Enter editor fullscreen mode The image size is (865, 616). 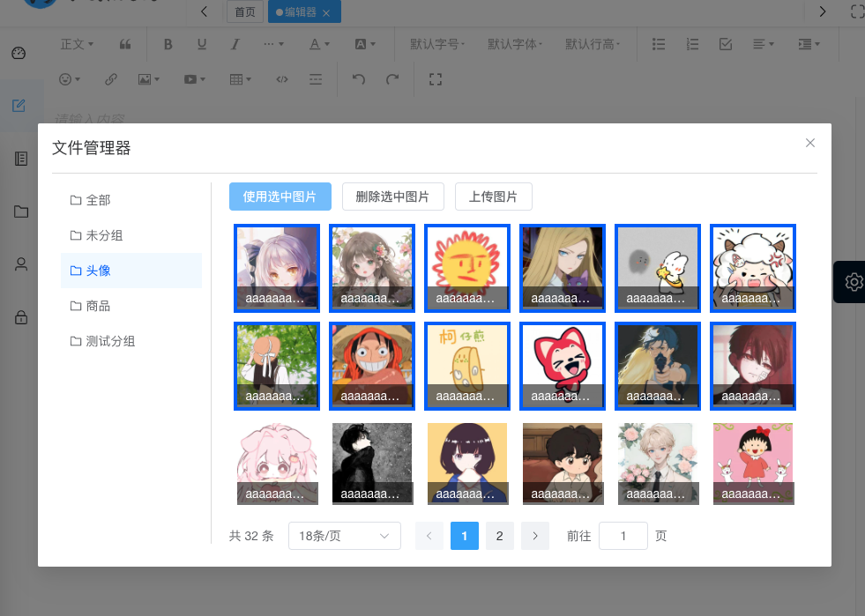(x=436, y=79)
